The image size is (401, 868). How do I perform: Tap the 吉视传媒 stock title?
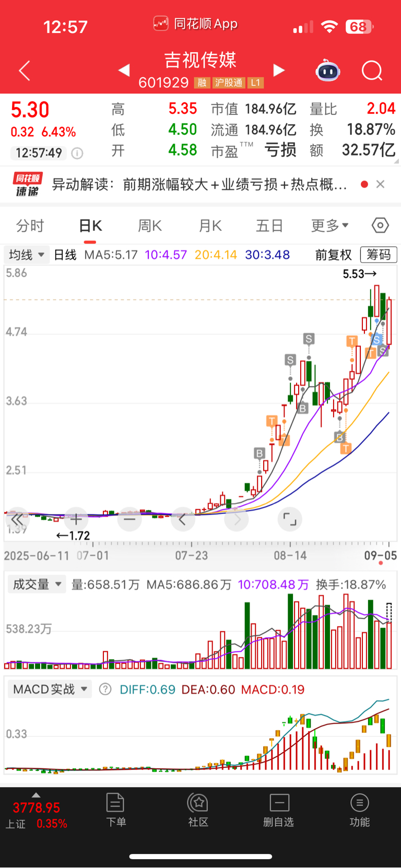tap(200, 60)
